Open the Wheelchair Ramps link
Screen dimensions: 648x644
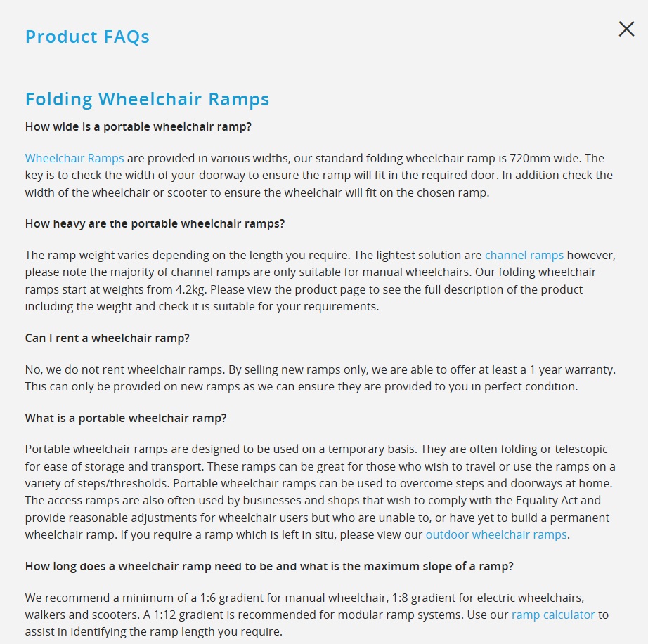coord(74,158)
